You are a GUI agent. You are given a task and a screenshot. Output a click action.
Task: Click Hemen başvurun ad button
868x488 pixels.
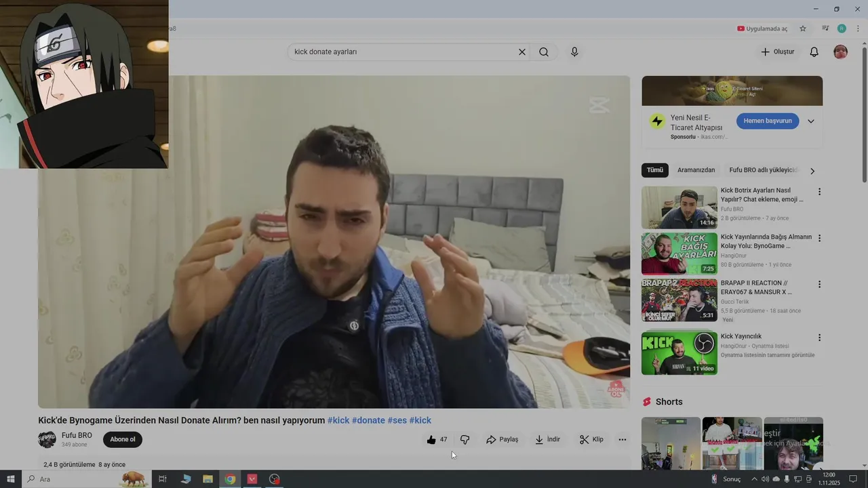click(x=768, y=121)
